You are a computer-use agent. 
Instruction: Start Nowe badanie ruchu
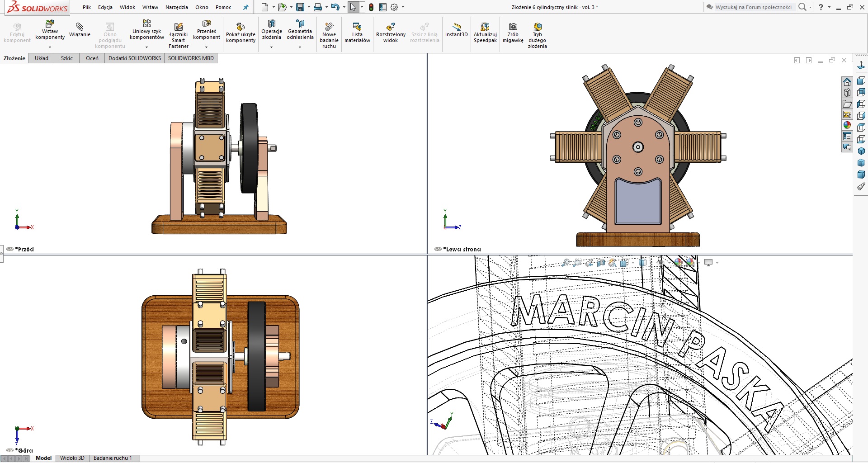329,32
